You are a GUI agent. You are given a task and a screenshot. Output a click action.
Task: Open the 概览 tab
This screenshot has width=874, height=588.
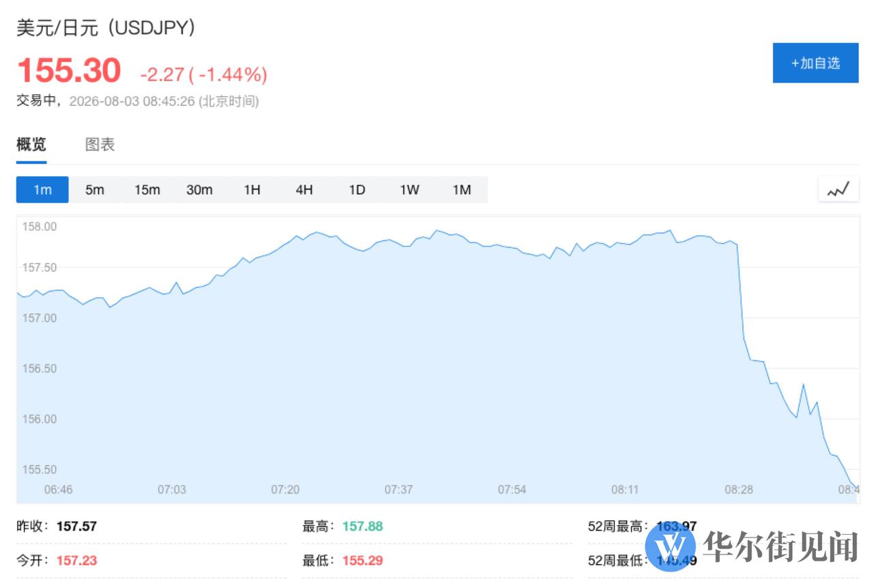click(31, 144)
